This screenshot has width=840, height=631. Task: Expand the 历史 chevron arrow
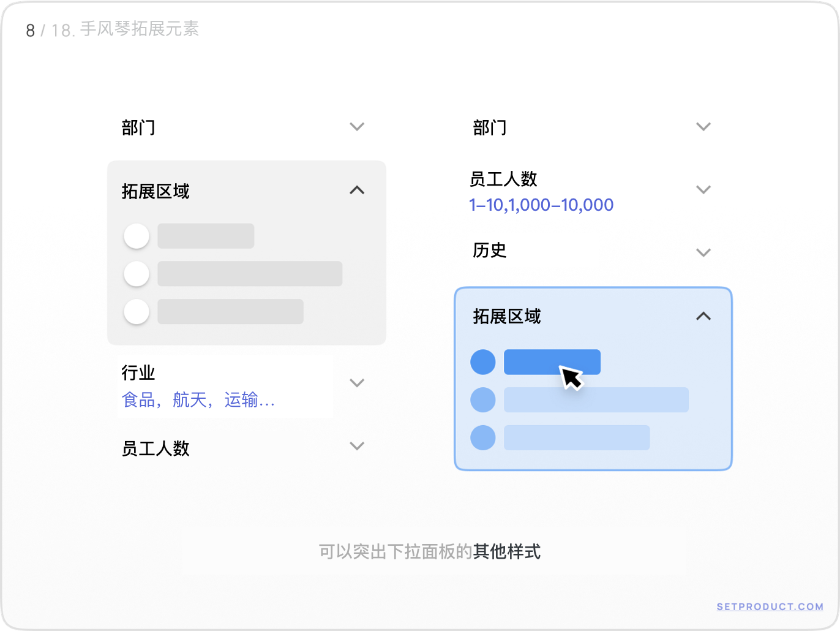click(703, 252)
